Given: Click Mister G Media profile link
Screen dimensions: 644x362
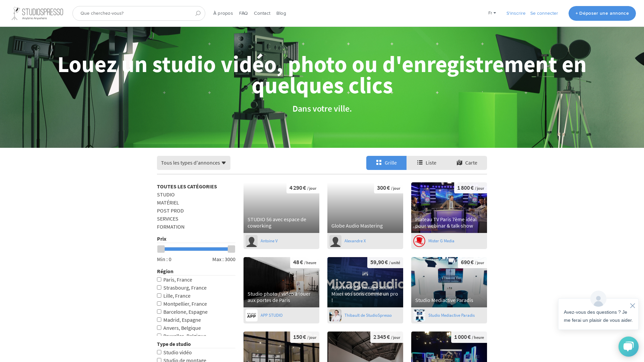Looking at the screenshot, I should point(441,241).
